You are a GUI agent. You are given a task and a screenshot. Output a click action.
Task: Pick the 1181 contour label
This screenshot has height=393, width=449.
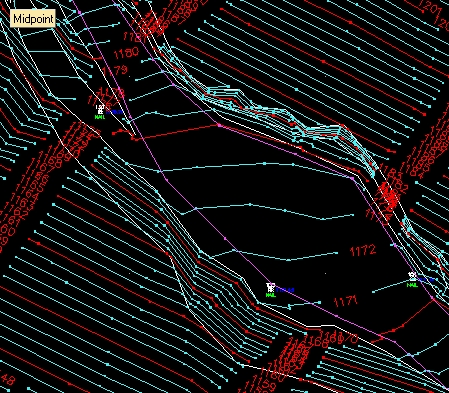(135, 37)
